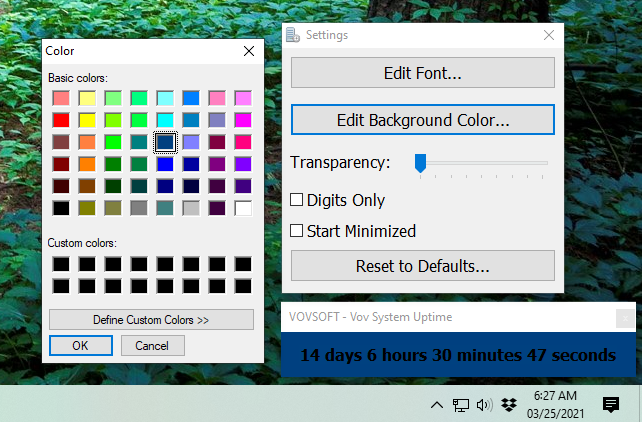This screenshot has height=422, width=642.
Task: Select the bright cyan basic color swatch
Action: pyautogui.click(x=165, y=120)
